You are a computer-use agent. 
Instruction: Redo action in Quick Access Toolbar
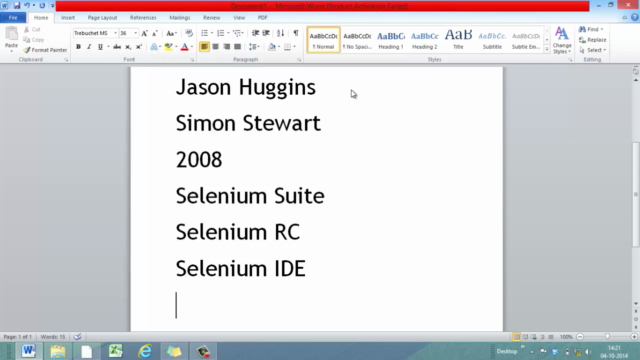click(x=42, y=6)
